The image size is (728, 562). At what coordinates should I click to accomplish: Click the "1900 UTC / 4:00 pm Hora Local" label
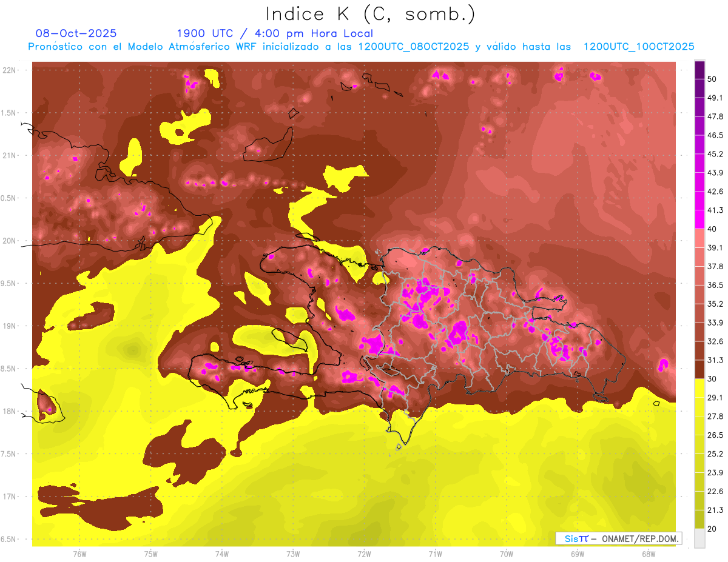[275, 33]
